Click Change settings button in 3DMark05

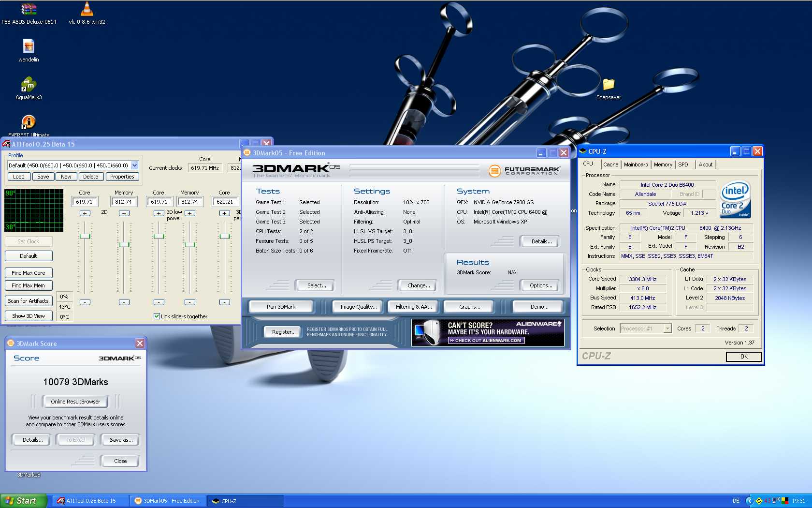[419, 285]
